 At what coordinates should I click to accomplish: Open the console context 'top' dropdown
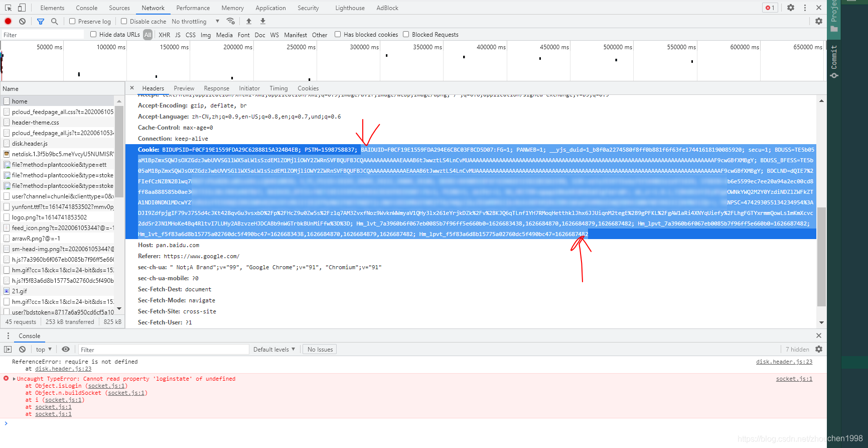tap(44, 349)
